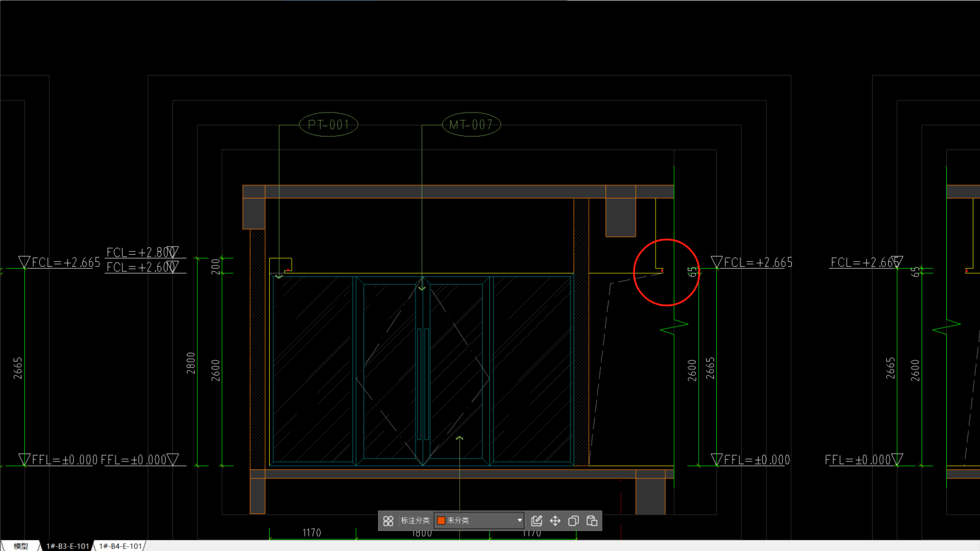Image resolution: width=980 pixels, height=551 pixels.
Task: Click the orange 未分类 color swatch
Action: [441, 521]
